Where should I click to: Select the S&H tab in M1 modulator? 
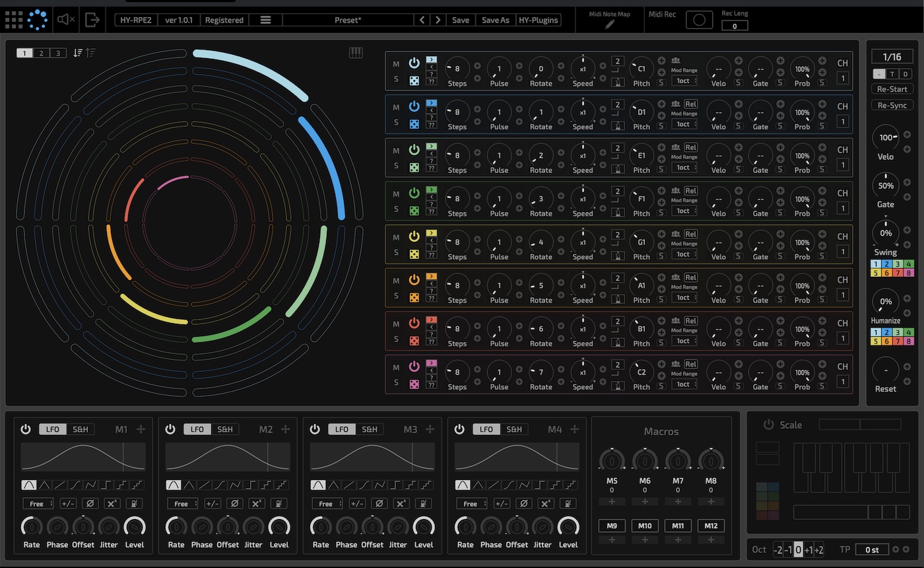[x=81, y=429]
